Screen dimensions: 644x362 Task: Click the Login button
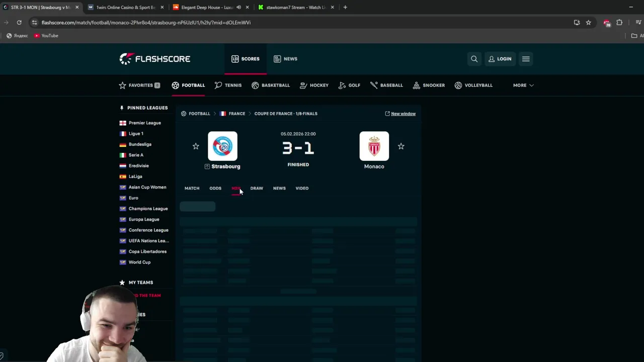pos(500,59)
